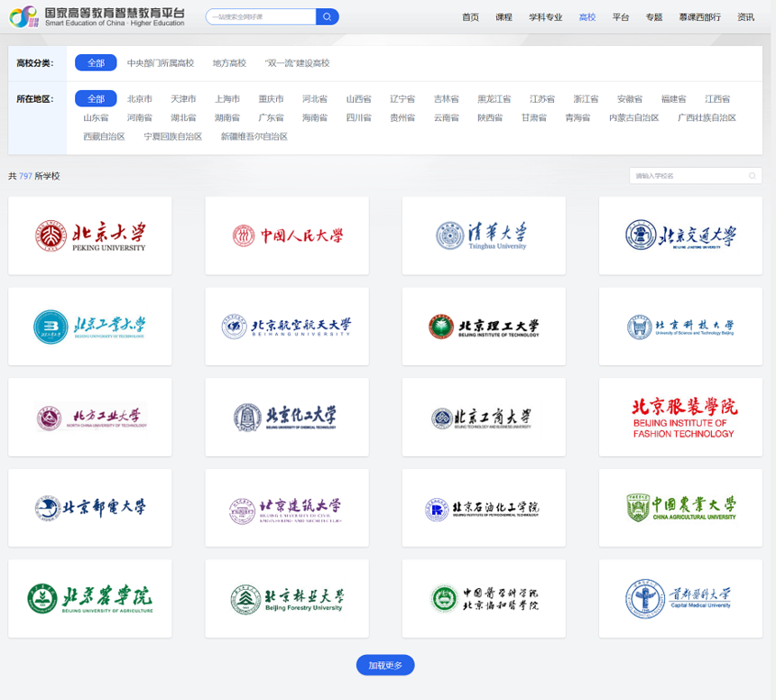The image size is (776, 700).
Task: Open the Capital Medical University card
Action: (x=680, y=598)
